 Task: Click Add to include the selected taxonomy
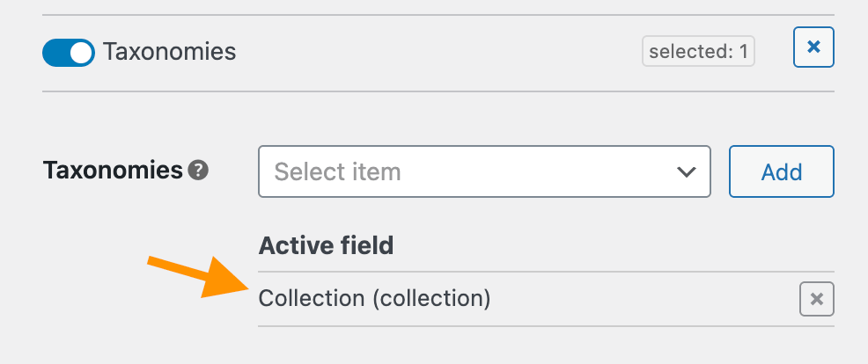click(781, 171)
